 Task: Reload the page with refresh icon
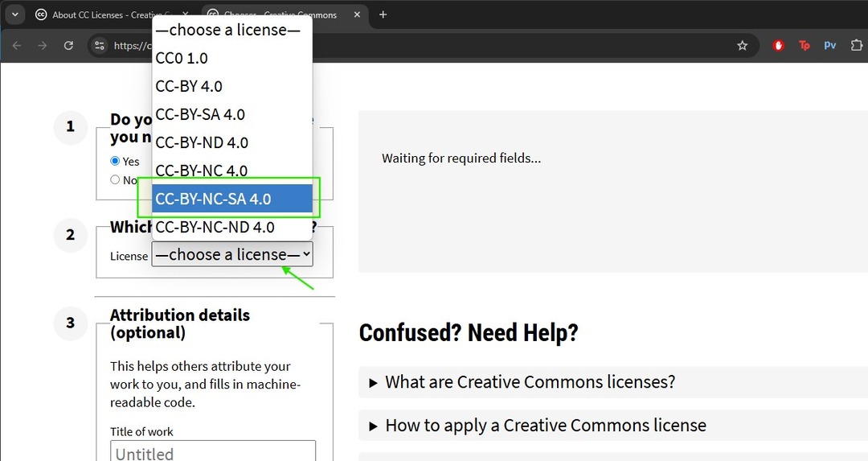(x=68, y=45)
